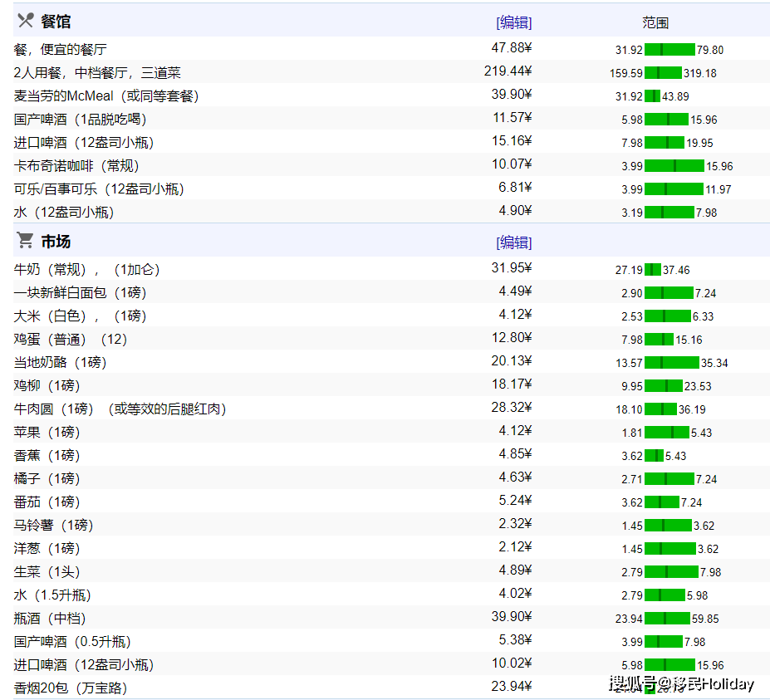Select 水（1.5升瓶）row label
The image size is (770, 700).
click(x=52, y=595)
